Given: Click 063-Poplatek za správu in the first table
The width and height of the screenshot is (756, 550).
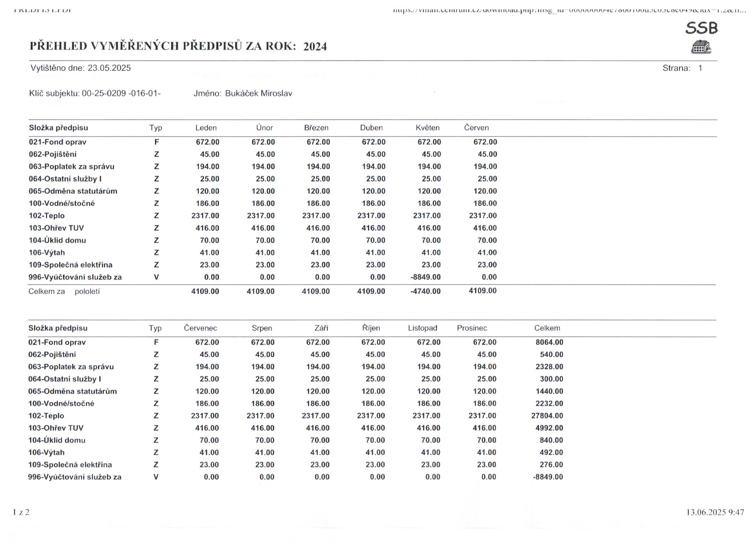Looking at the screenshot, I should click(72, 167).
